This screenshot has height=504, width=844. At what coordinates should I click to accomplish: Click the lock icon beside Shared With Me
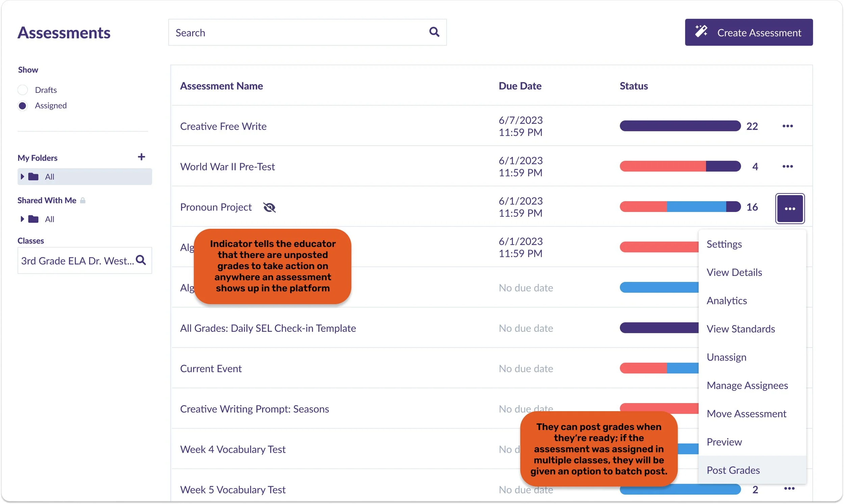click(82, 201)
